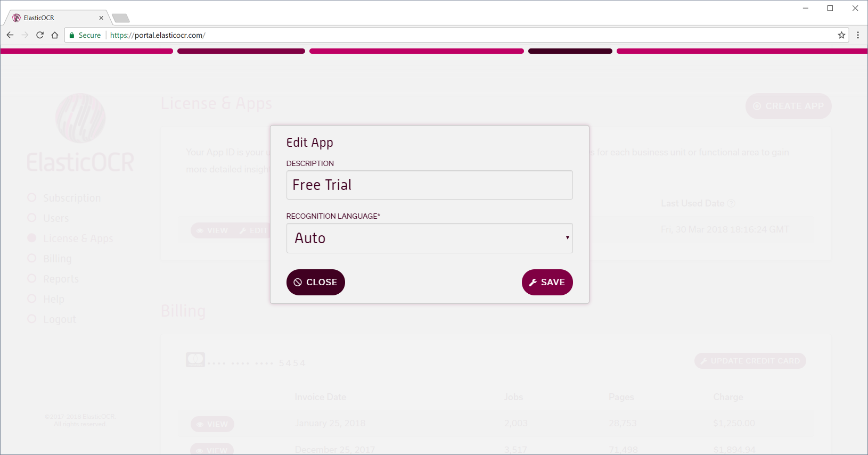Click the wrench icon on Save button
Image resolution: width=868 pixels, height=455 pixels.
[x=533, y=283]
